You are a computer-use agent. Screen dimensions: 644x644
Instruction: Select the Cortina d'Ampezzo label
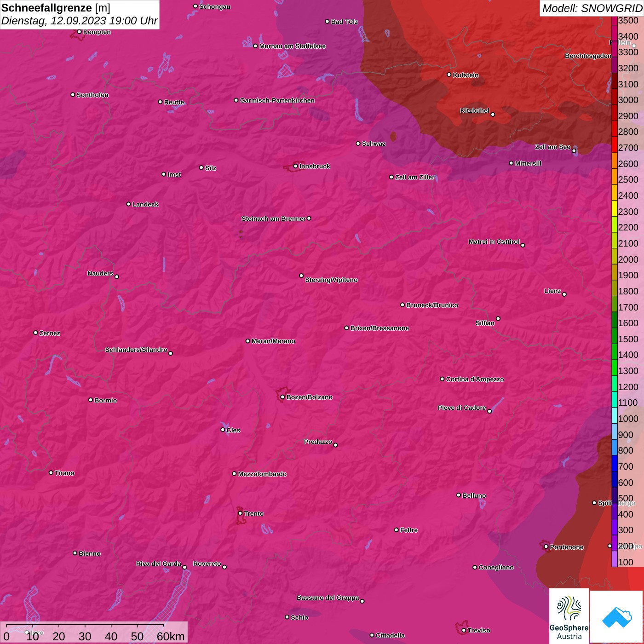[475, 379]
